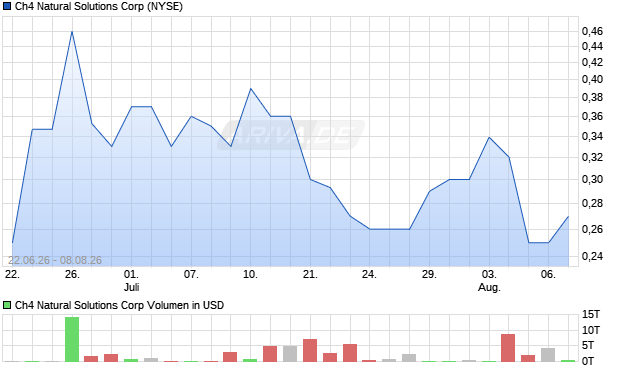Click the green legend square beside the Volumen title
The image size is (620, 371).
(7, 305)
